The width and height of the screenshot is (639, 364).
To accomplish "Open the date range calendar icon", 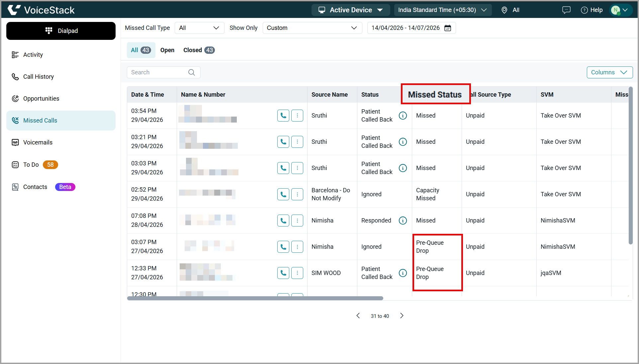I will 448,28.
